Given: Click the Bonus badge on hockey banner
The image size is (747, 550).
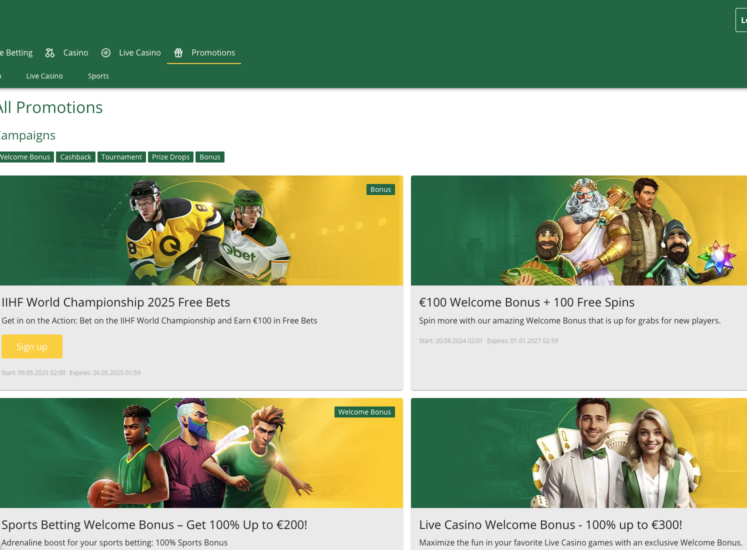Looking at the screenshot, I should [381, 190].
